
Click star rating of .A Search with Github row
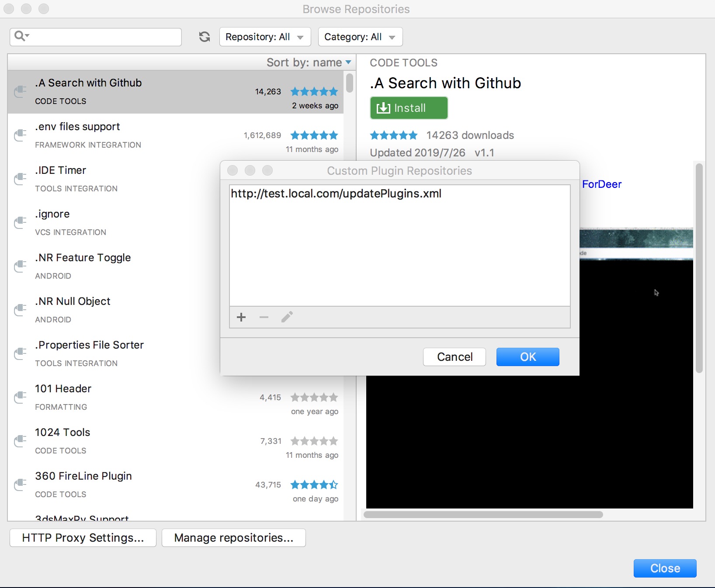tap(314, 92)
